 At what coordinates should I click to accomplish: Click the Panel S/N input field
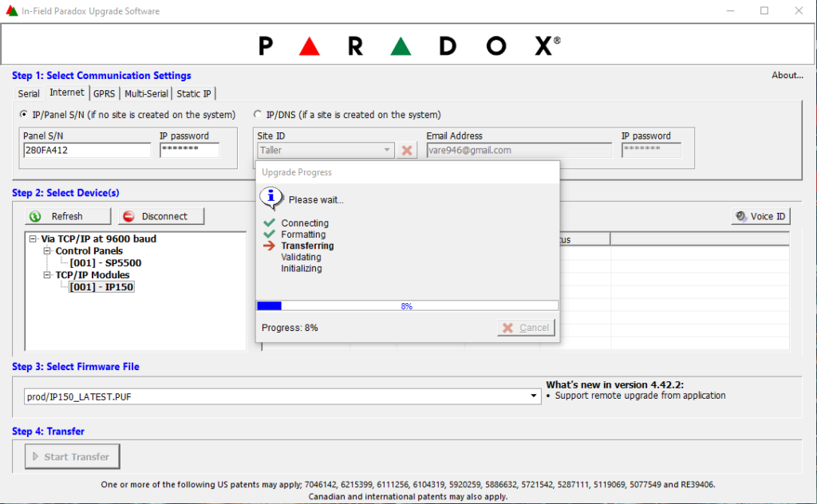(x=87, y=150)
